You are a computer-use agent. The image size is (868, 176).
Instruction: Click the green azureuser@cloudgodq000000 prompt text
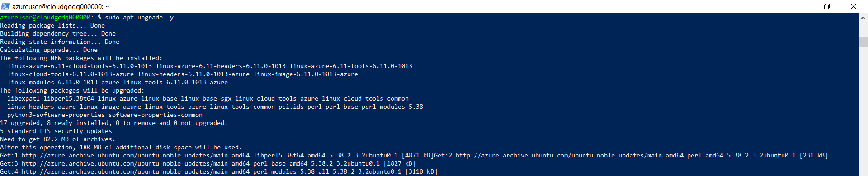coord(45,18)
